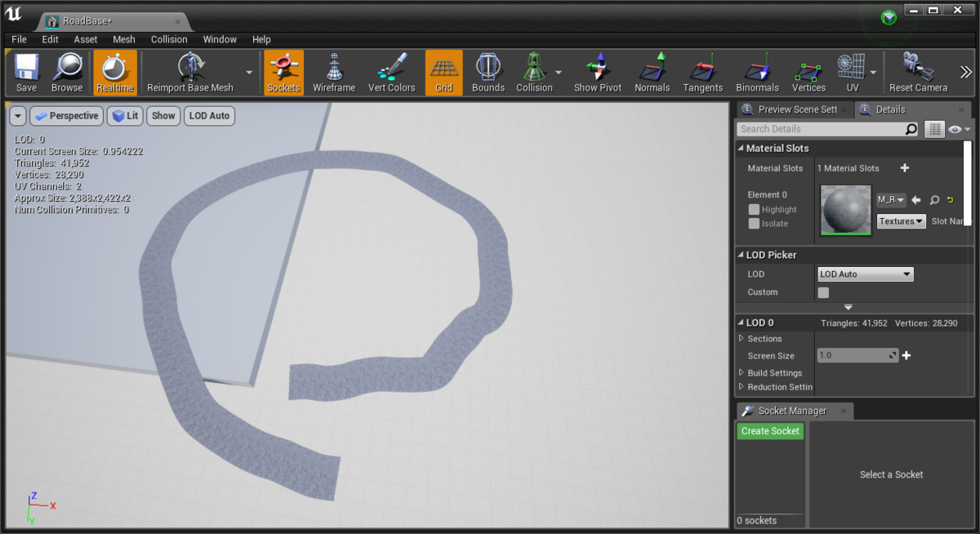
Task: Open the Collision menu
Action: pos(169,39)
